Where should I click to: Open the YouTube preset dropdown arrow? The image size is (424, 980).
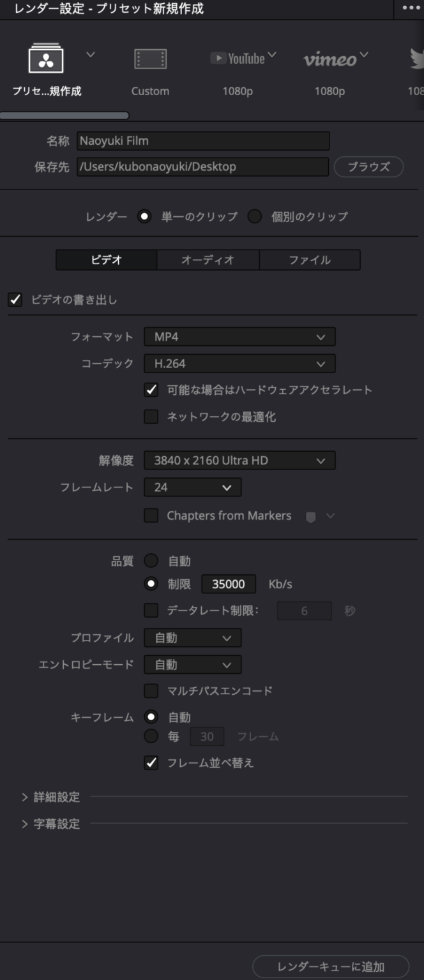tap(272, 55)
